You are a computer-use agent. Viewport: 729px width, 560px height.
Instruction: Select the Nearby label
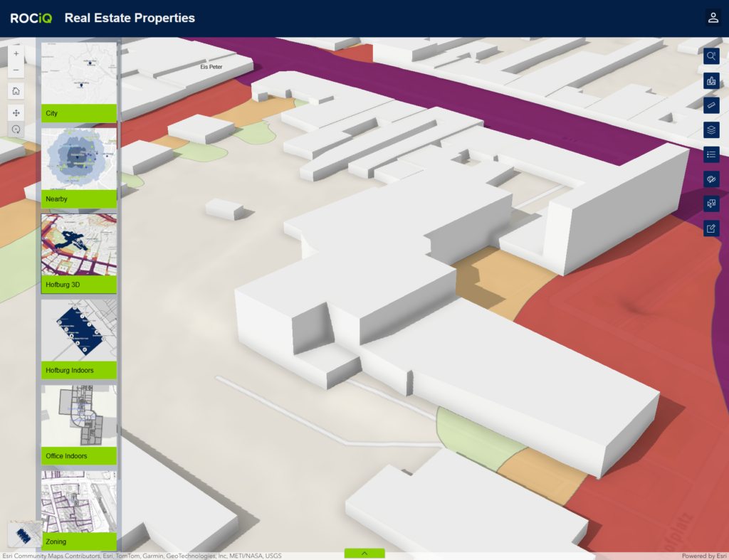pos(57,199)
